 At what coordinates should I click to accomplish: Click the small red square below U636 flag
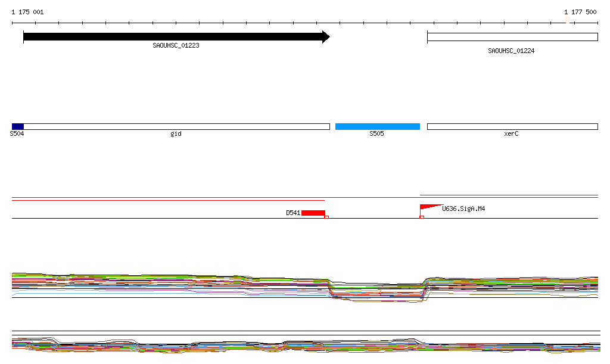point(422,217)
